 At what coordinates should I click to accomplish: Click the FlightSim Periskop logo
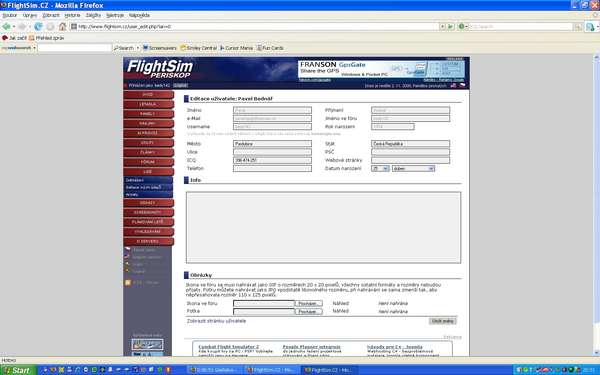point(160,69)
